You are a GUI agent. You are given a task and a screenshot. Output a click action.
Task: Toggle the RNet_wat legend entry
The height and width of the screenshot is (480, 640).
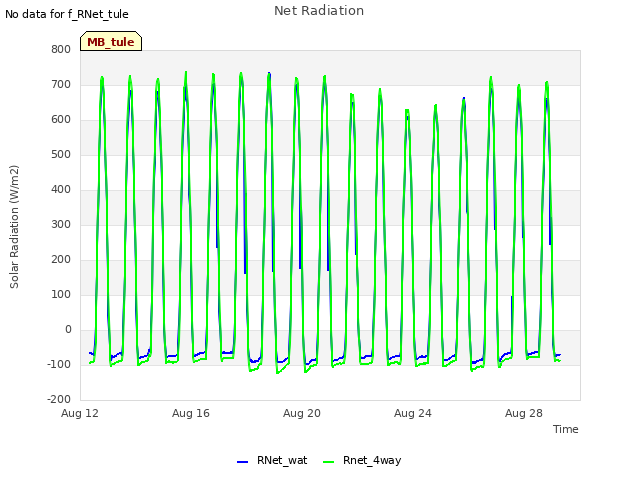pyautogui.click(x=272, y=460)
